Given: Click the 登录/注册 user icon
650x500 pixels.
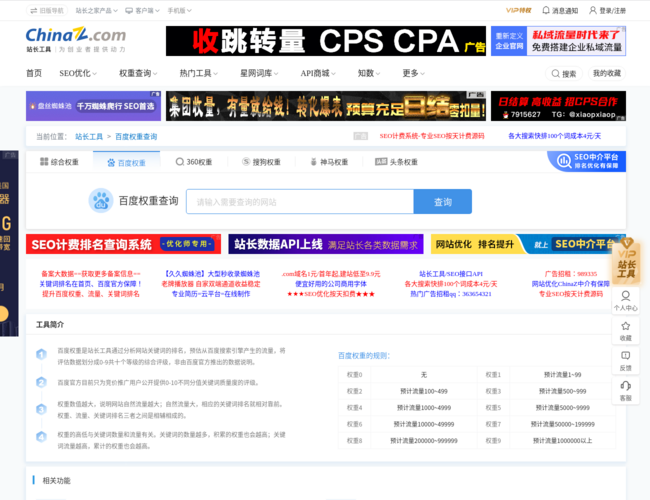Looking at the screenshot, I should tap(593, 10).
